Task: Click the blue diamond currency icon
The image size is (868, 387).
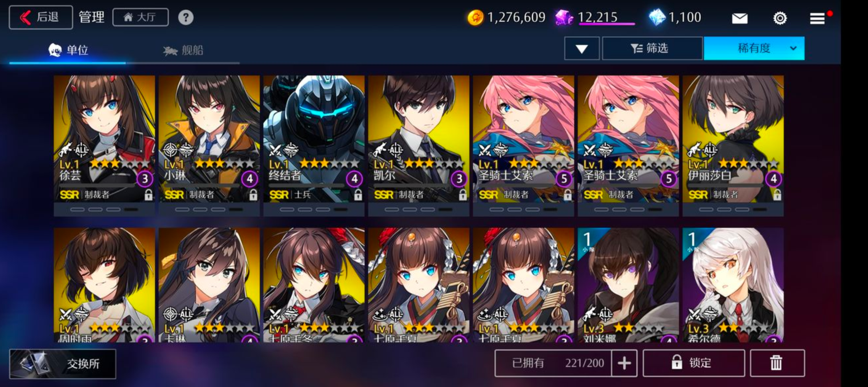Action: tap(657, 17)
